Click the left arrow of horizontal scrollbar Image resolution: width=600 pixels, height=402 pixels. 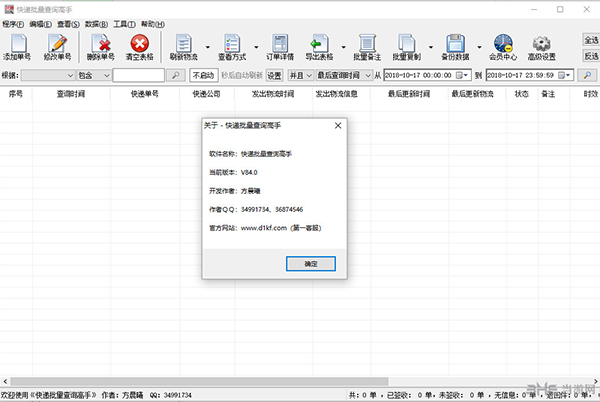coord(5,381)
